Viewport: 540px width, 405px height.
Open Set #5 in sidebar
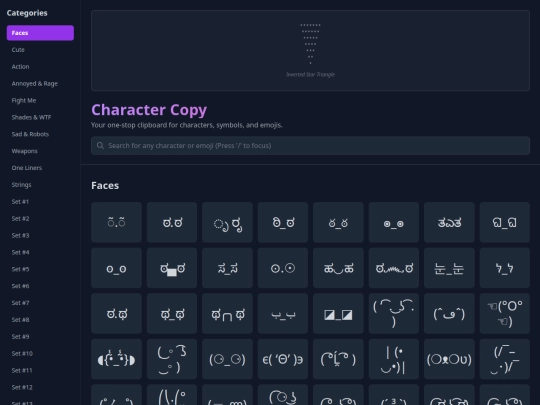click(x=40, y=269)
